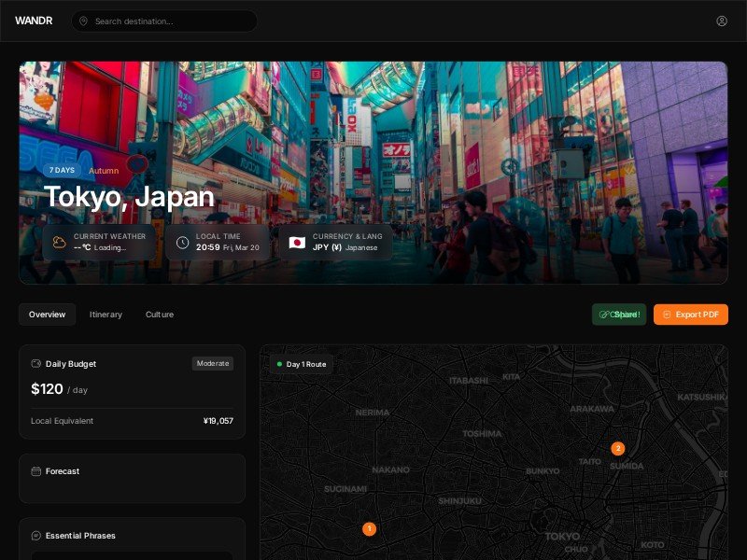Open the Culture tab
Screen dimensions: 747x560
pyautogui.click(x=160, y=315)
